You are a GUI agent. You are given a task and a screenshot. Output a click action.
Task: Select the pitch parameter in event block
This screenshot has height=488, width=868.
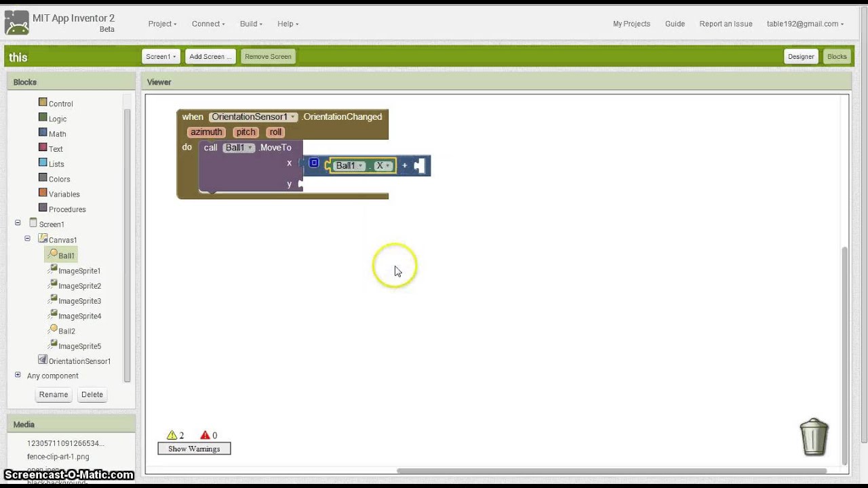[x=245, y=132]
